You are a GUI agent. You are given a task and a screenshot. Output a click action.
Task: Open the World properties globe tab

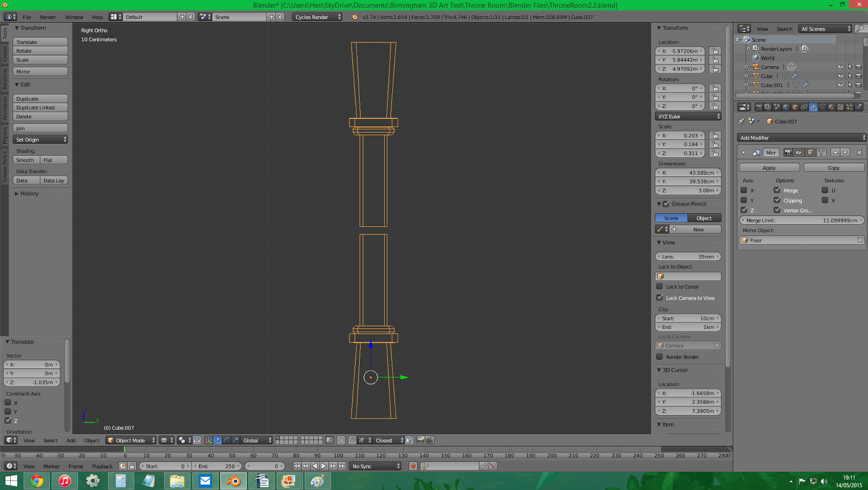[x=786, y=107]
